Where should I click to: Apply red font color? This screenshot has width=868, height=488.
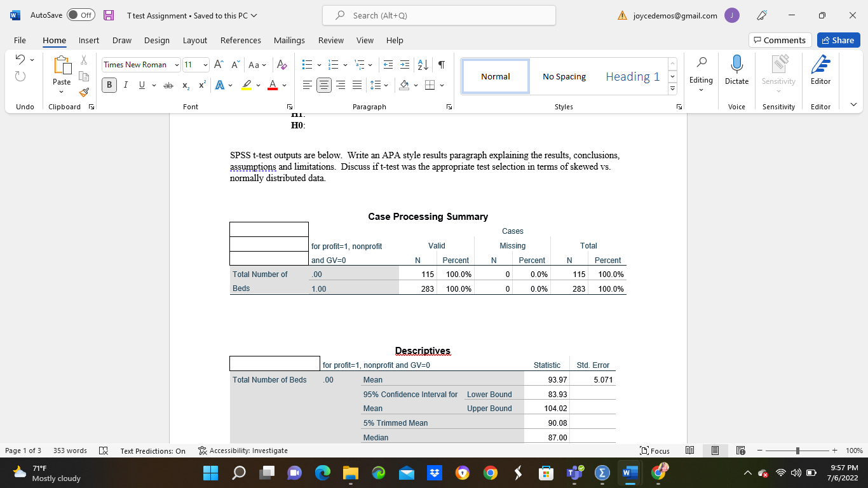coord(272,85)
